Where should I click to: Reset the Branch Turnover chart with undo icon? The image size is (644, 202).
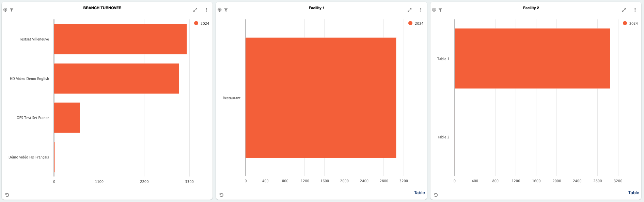pyautogui.click(x=7, y=195)
